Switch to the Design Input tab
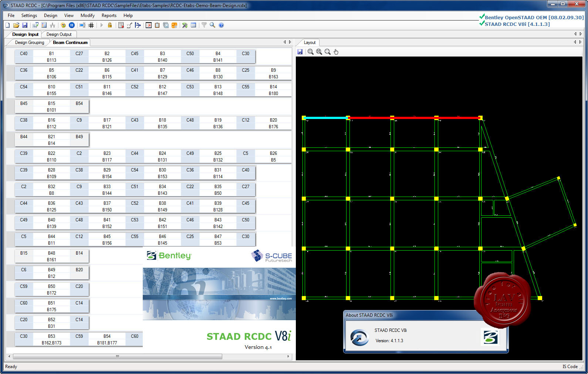The width and height of the screenshot is (588, 374). (25, 34)
